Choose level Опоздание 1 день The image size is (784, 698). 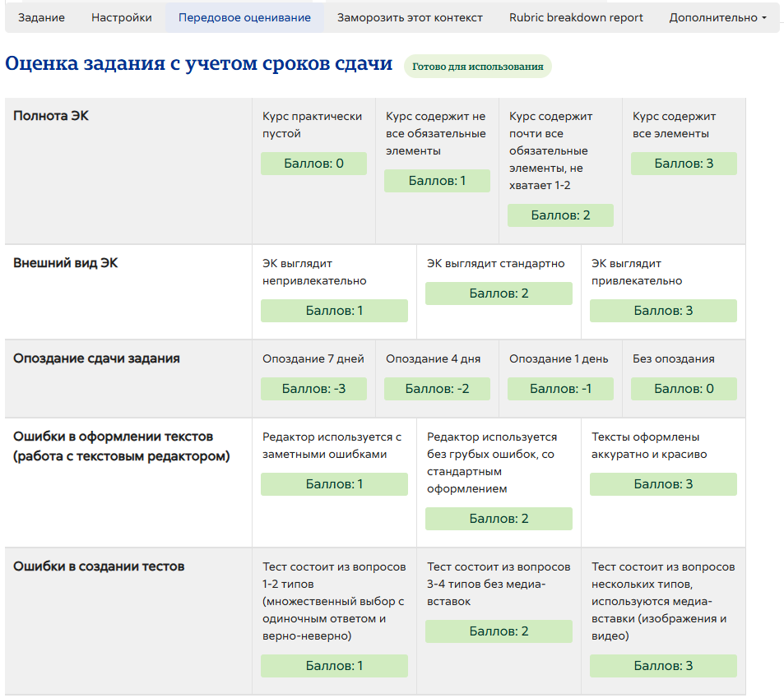pyautogui.click(x=559, y=358)
